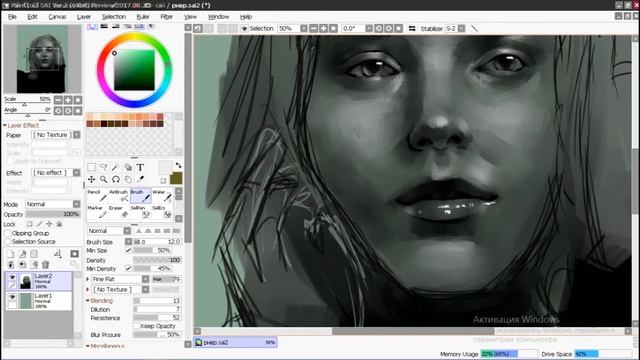Screen dimensions: 640x360
Task: Select the Magic Wand tool
Action: point(116,167)
